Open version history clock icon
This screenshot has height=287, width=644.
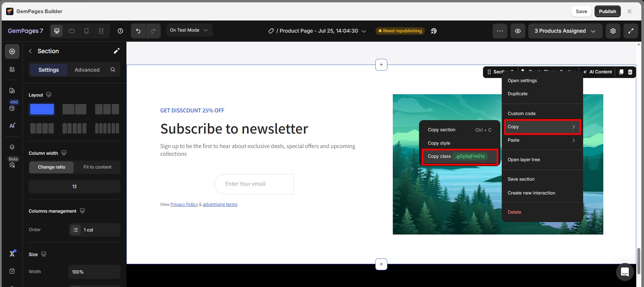point(120,31)
